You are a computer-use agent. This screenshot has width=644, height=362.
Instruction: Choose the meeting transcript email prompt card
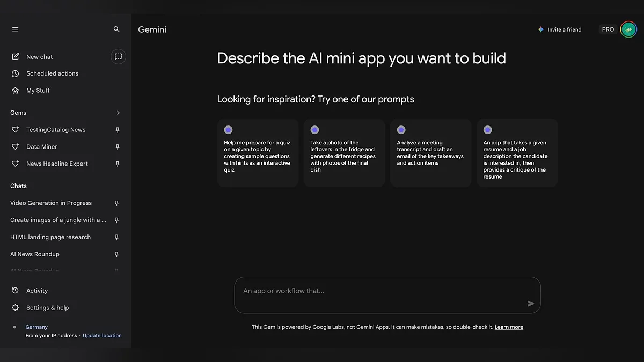point(431,153)
